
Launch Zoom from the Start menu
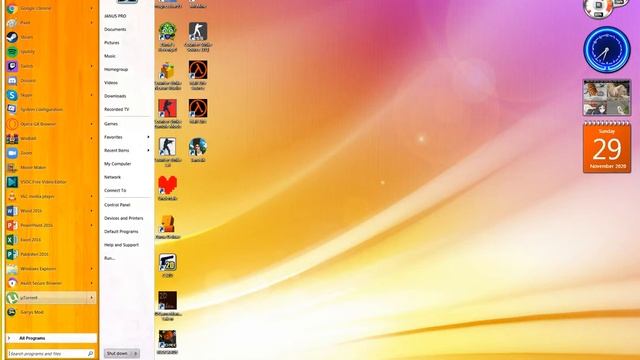[x=51, y=153]
